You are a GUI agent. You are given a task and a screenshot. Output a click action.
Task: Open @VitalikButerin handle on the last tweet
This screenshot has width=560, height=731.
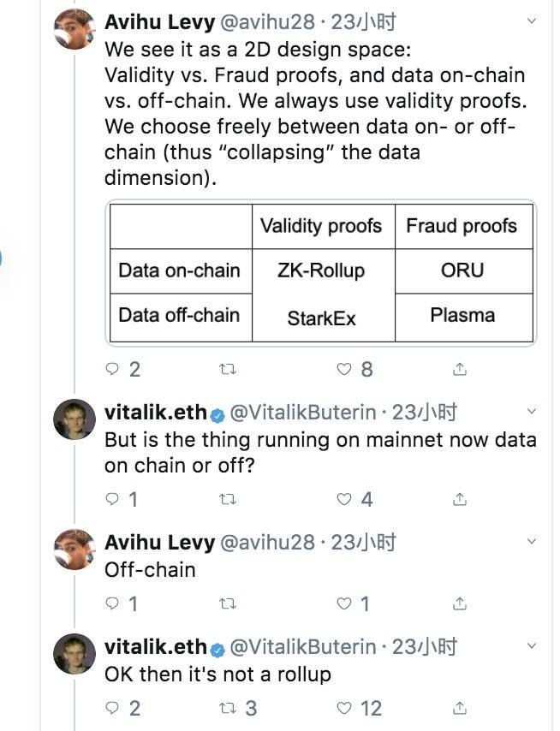301,647
